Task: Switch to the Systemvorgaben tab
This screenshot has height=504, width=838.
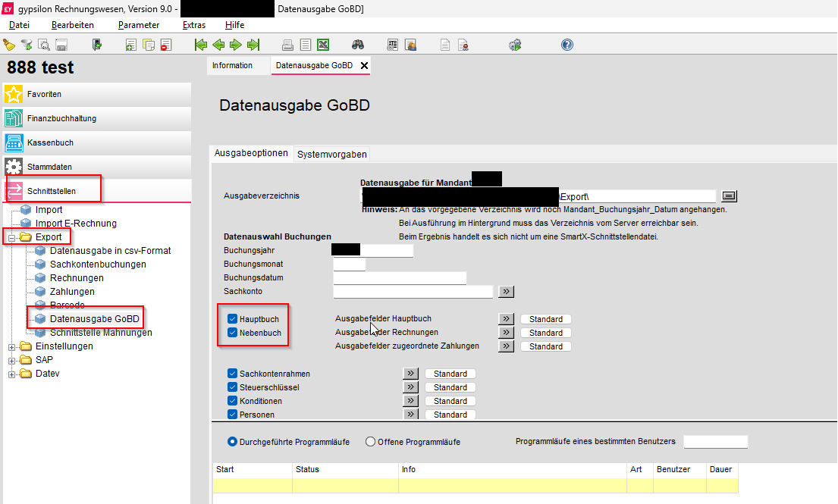Action: pyautogui.click(x=332, y=155)
